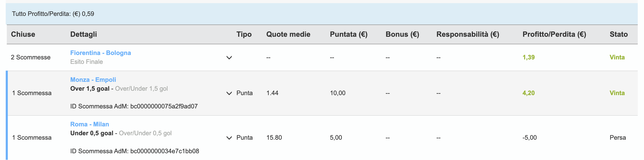Open the Fiorentina - Bologna match link
Image resolution: width=644 pixels, height=160 pixels.
pyautogui.click(x=101, y=53)
